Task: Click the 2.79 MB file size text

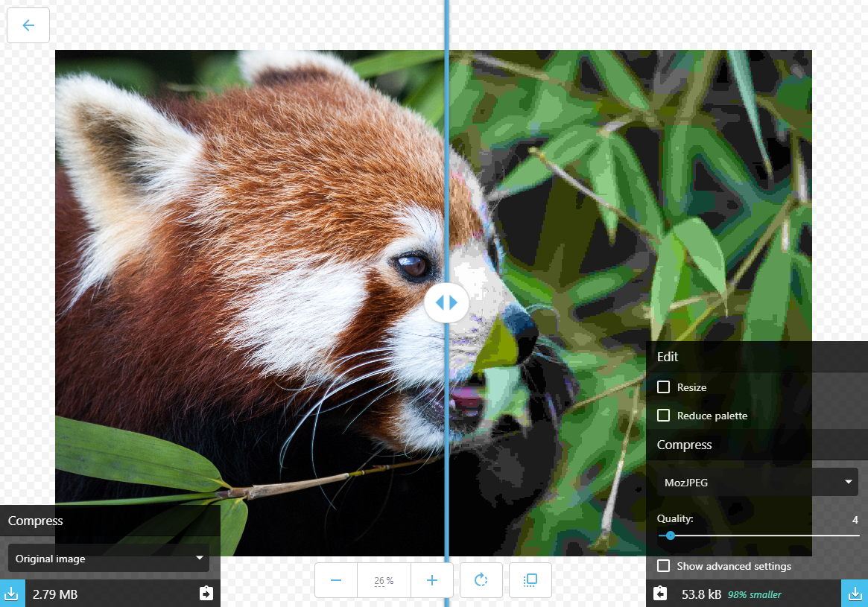Action: [x=55, y=594]
